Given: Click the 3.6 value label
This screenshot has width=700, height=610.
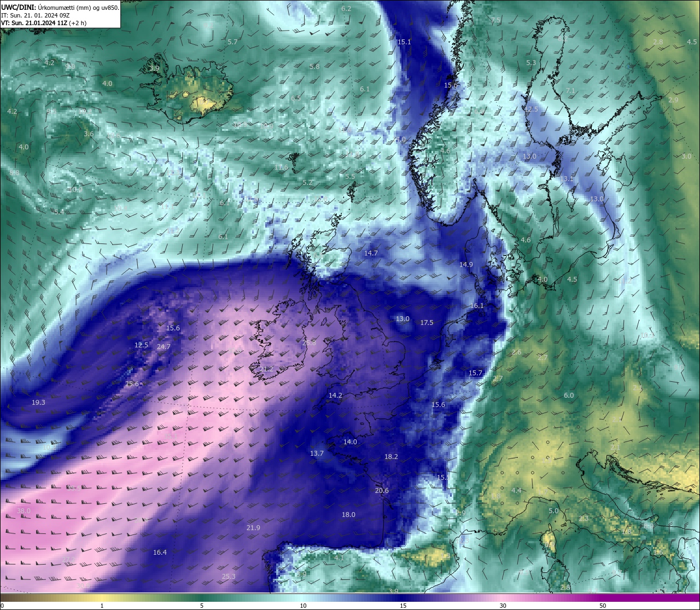Looking at the screenshot, I should (x=89, y=134).
